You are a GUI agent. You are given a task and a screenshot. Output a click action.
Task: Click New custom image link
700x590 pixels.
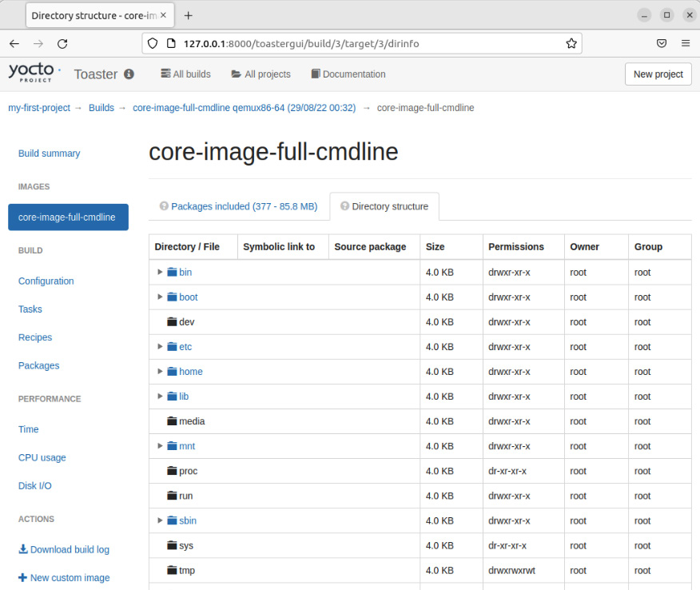64,577
